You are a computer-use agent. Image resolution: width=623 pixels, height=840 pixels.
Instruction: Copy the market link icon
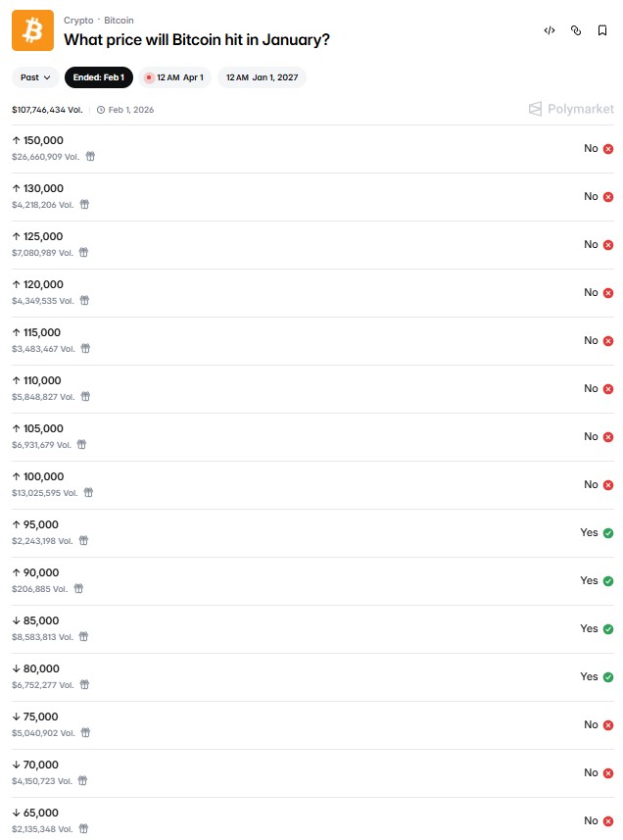(x=576, y=30)
